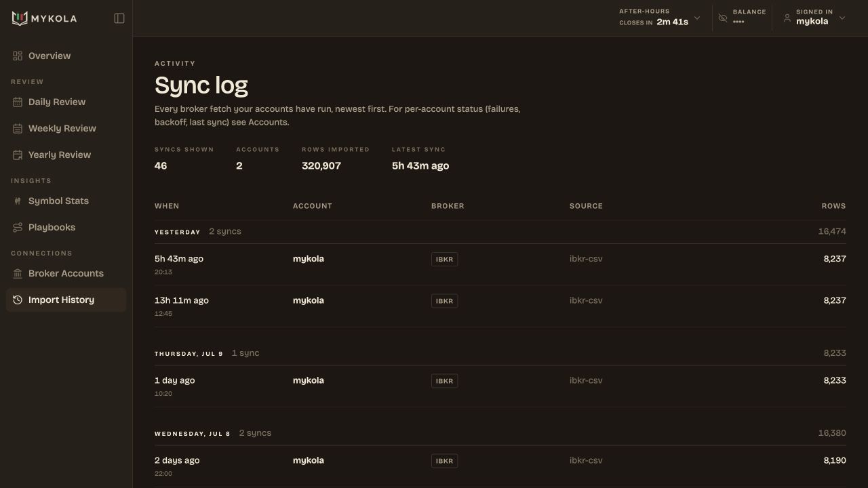Click the ROWS column header
Screen dimensions: 868x488
(833, 206)
